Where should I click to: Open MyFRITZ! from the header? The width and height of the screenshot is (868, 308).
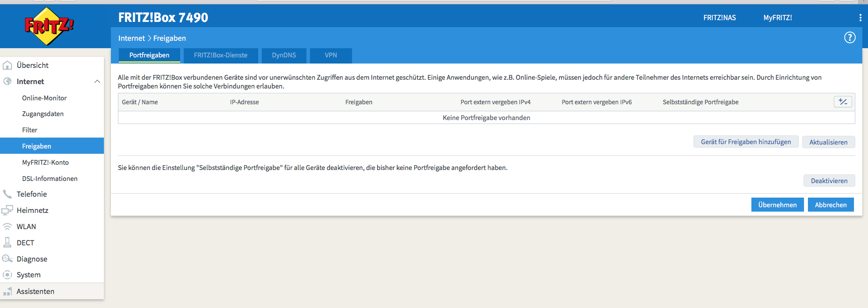(x=778, y=18)
